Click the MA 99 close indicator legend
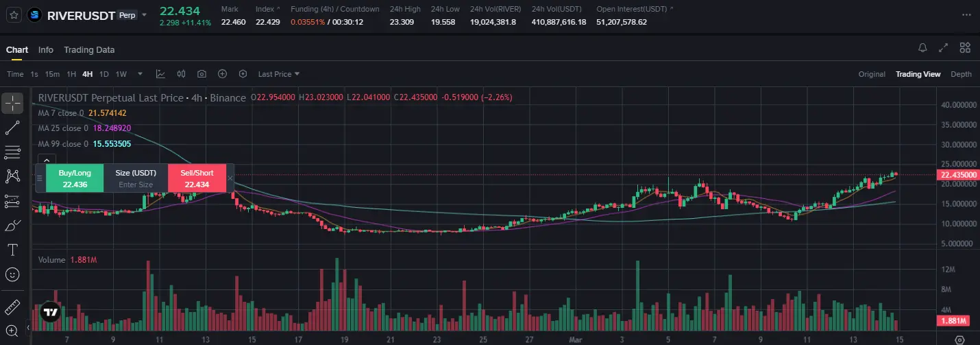The height and width of the screenshot is (345, 980). 84,144
